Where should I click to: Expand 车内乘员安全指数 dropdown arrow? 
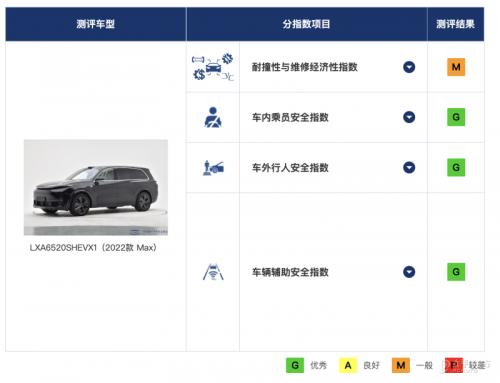(x=409, y=117)
